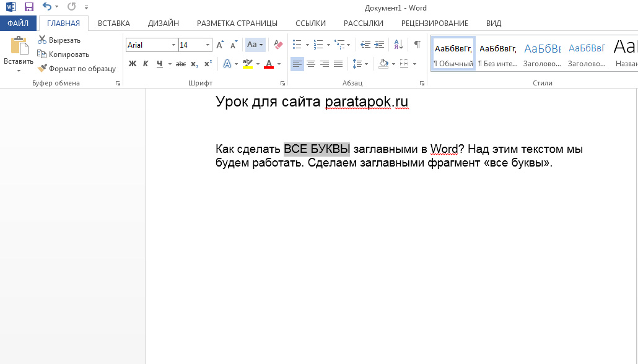
Task: Open underline style dropdown arrow
Action: click(x=170, y=64)
